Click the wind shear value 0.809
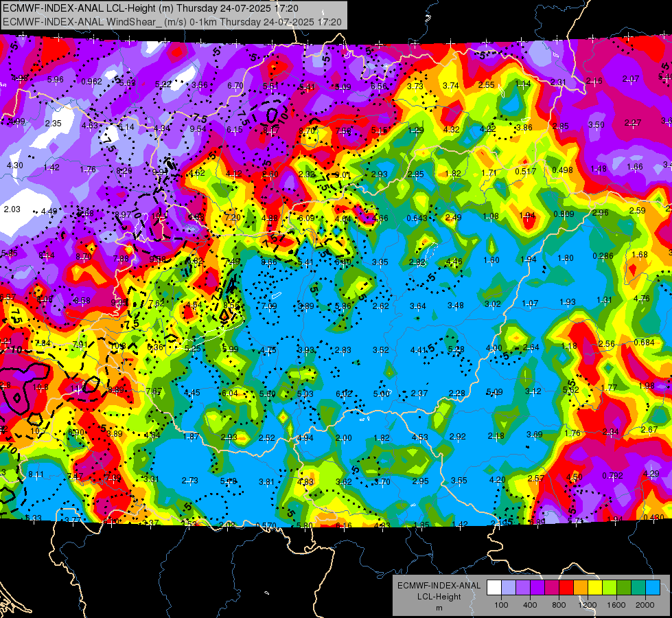This screenshot has width=672, height=618. coord(564,214)
